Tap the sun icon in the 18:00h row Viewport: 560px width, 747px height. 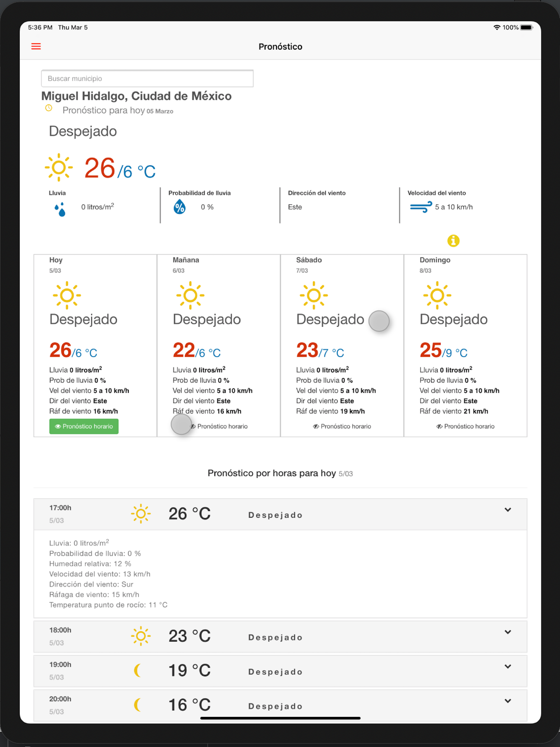click(141, 636)
